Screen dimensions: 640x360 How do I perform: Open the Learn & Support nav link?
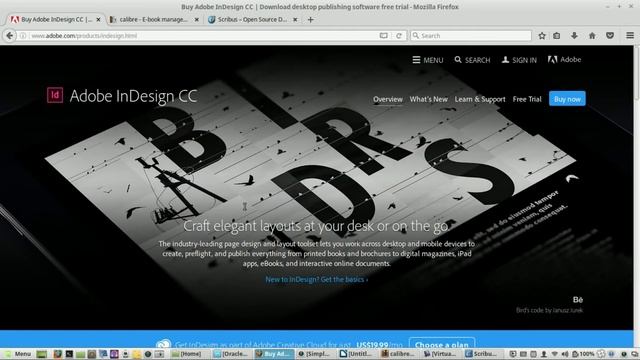480,99
